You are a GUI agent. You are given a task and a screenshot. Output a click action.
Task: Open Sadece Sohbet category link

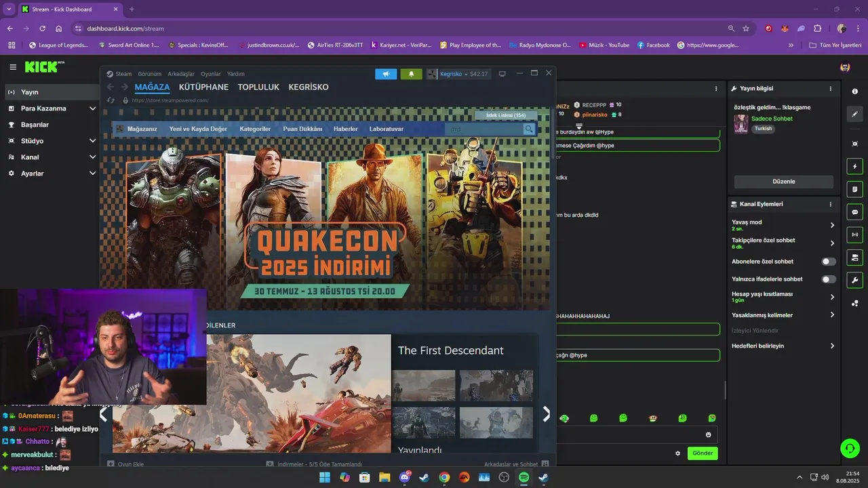[772, 119]
